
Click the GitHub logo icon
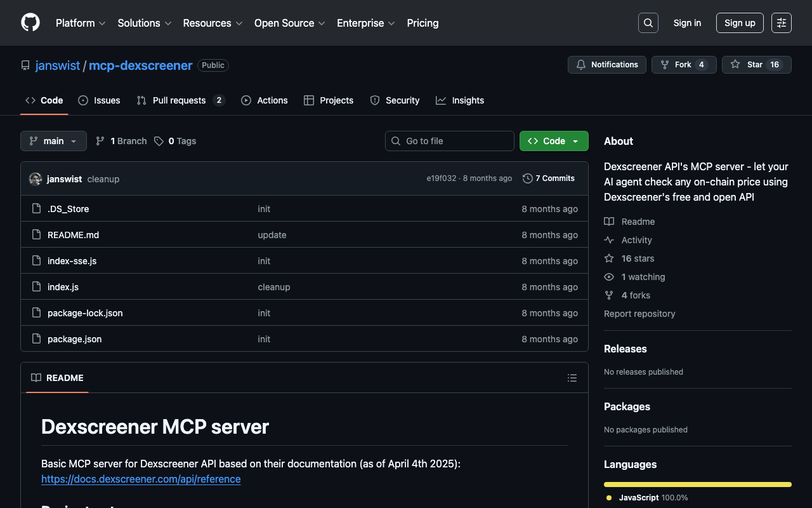30,23
